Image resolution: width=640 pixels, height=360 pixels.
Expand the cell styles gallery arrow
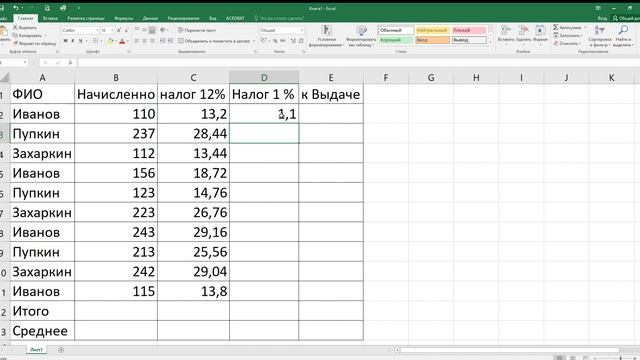[491, 42]
